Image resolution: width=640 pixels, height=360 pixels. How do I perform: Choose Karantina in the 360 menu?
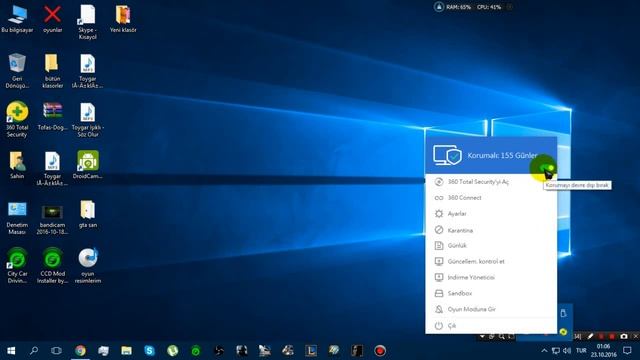pyautogui.click(x=491, y=230)
